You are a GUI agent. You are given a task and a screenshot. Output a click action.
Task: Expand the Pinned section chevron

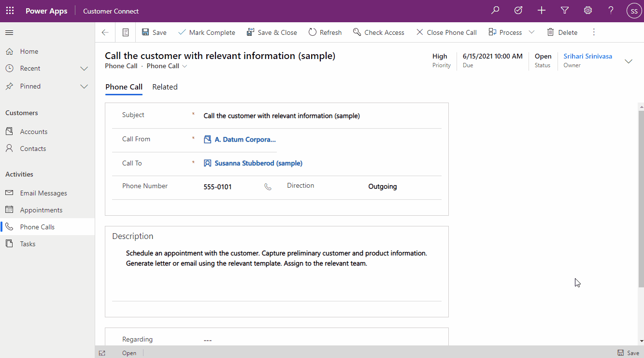[x=84, y=87]
